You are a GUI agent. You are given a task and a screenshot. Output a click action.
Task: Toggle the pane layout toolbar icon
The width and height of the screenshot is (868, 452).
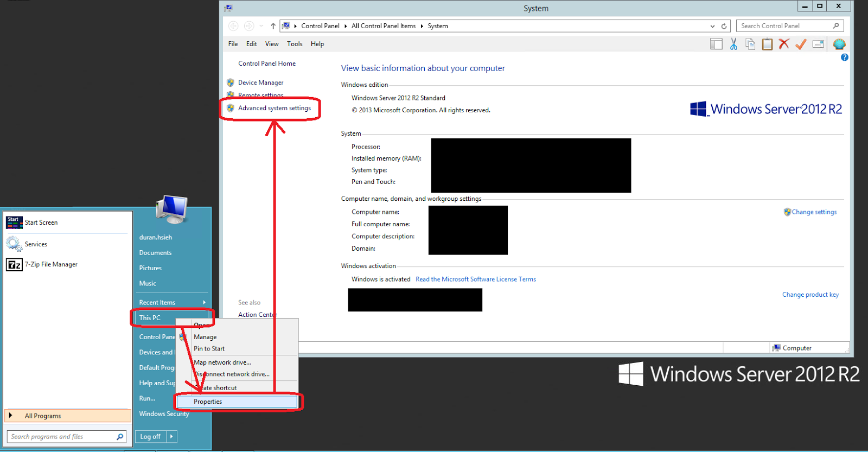(x=716, y=44)
